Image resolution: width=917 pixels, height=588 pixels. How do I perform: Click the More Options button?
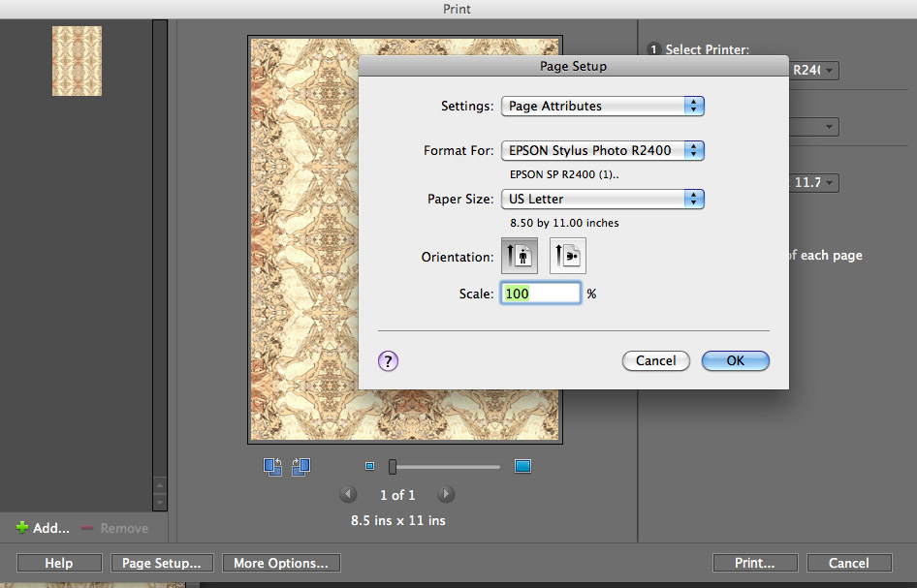281,563
